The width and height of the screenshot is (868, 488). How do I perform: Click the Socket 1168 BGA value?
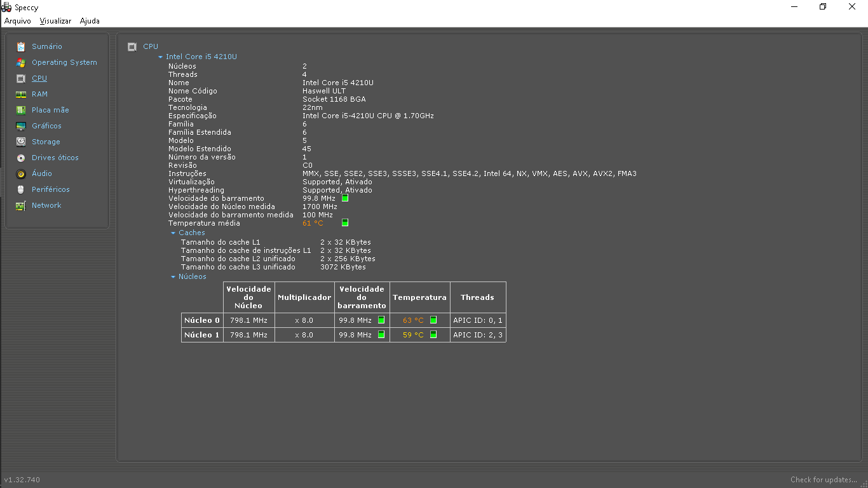[x=334, y=99]
